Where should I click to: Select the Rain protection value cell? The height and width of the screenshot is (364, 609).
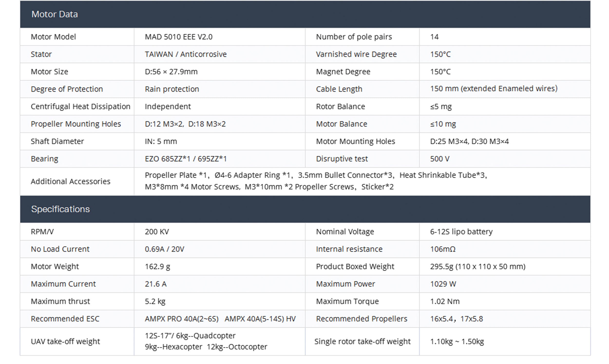pos(172,89)
